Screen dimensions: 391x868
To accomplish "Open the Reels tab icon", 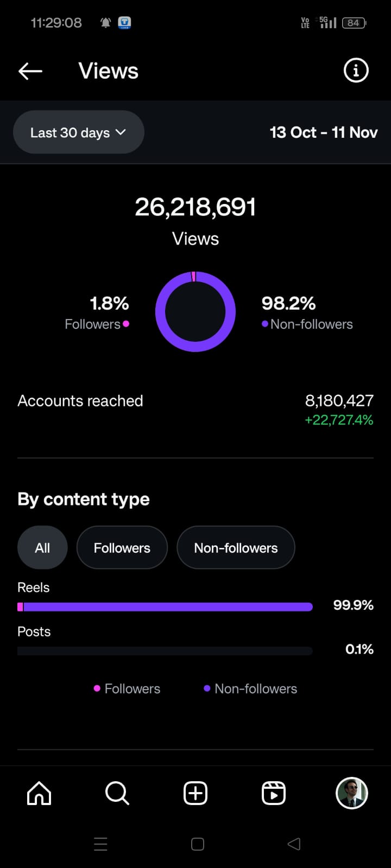I will [274, 793].
